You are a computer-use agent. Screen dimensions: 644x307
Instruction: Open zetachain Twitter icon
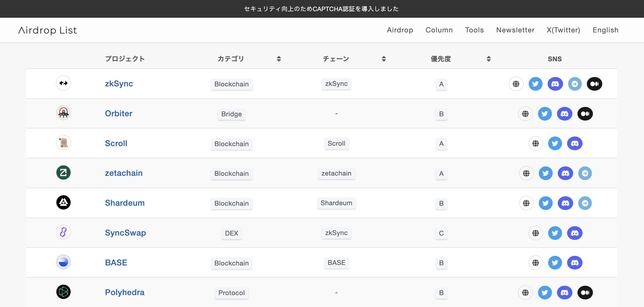pyautogui.click(x=546, y=173)
